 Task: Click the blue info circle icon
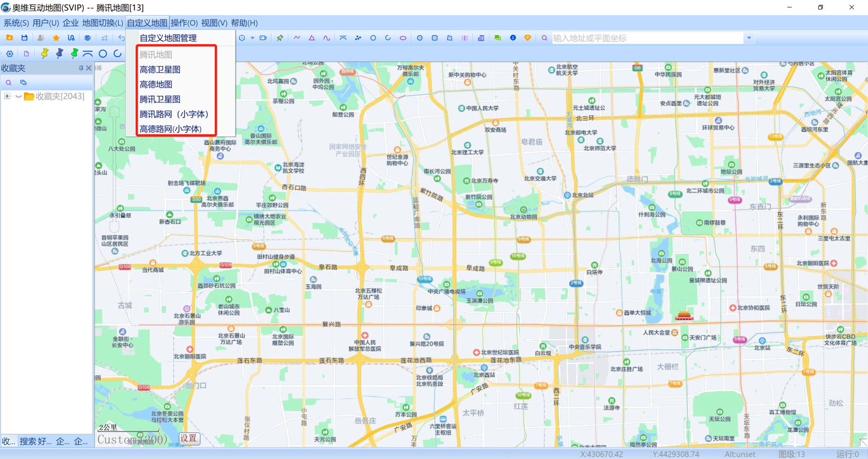(x=513, y=38)
